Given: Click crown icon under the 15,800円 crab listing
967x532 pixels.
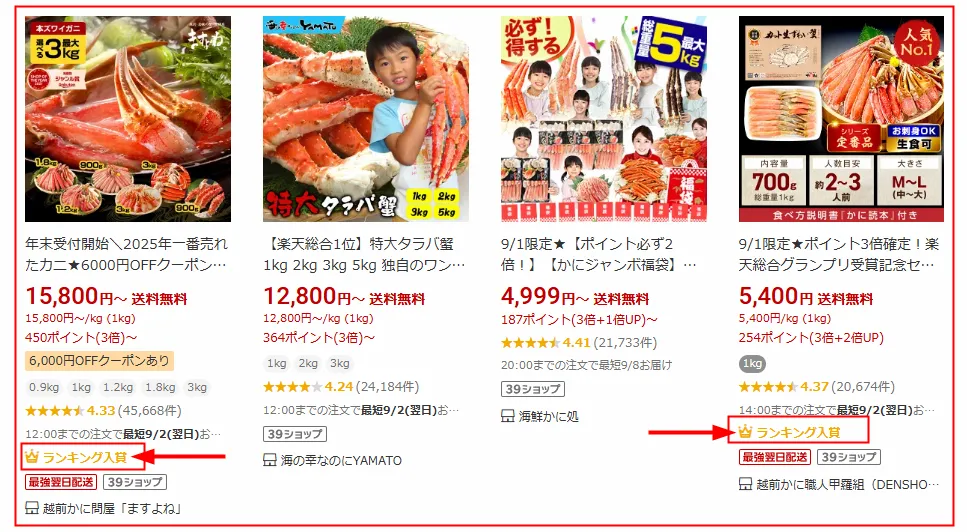Looking at the screenshot, I should tap(31, 457).
